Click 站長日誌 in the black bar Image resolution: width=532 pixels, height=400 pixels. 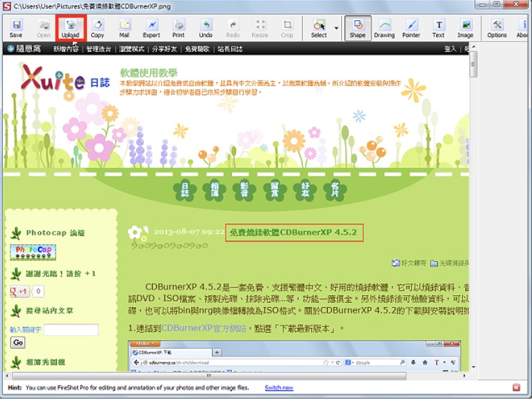coord(230,49)
